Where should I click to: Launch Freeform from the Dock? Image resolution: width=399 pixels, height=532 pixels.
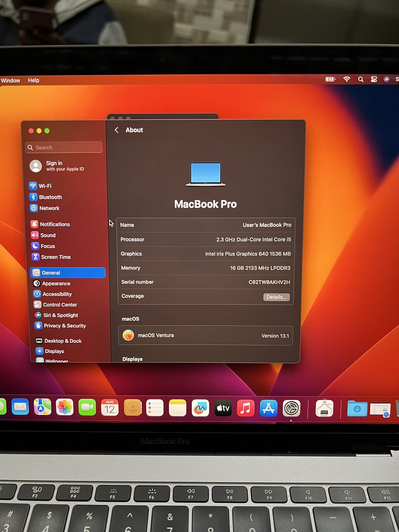200,408
